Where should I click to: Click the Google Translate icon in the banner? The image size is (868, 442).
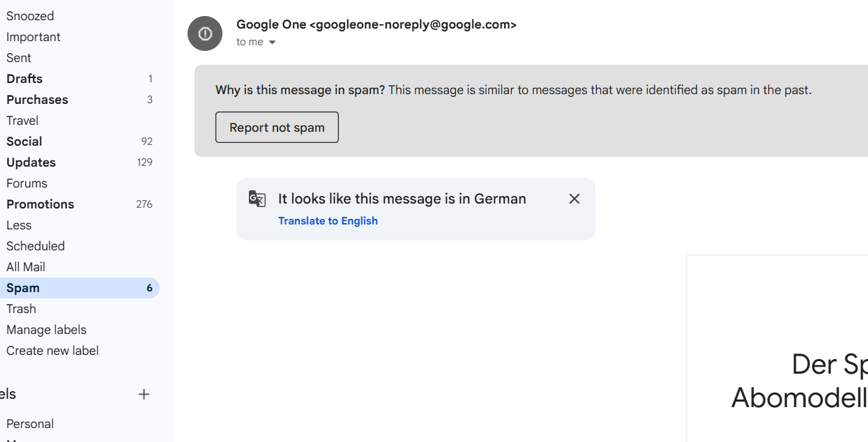point(257,199)
